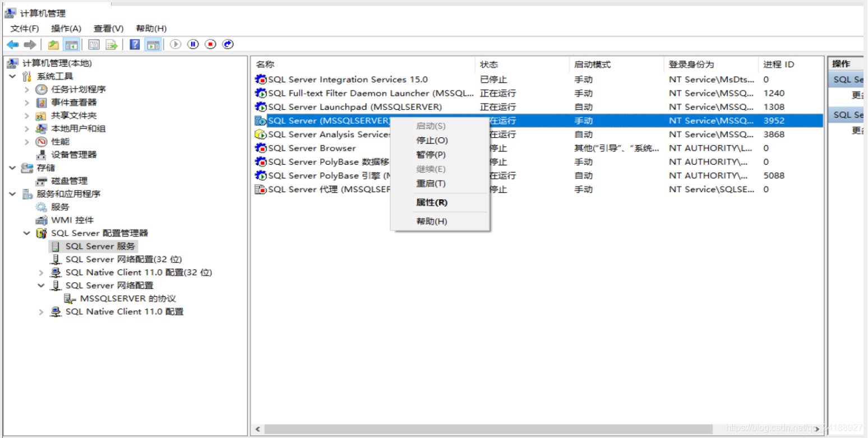Collapse the SQL Server 网络配置 node

[41, 285]
